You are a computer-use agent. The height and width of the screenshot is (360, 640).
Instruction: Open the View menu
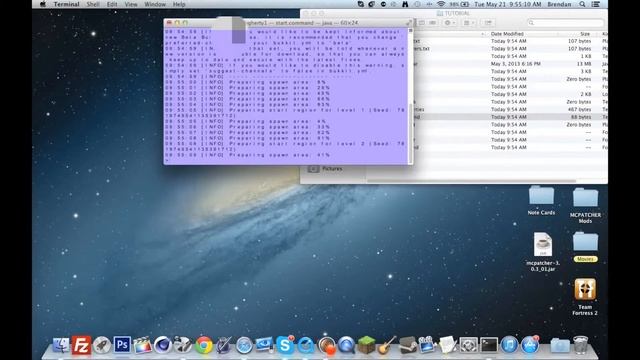[x=131, y=4]
